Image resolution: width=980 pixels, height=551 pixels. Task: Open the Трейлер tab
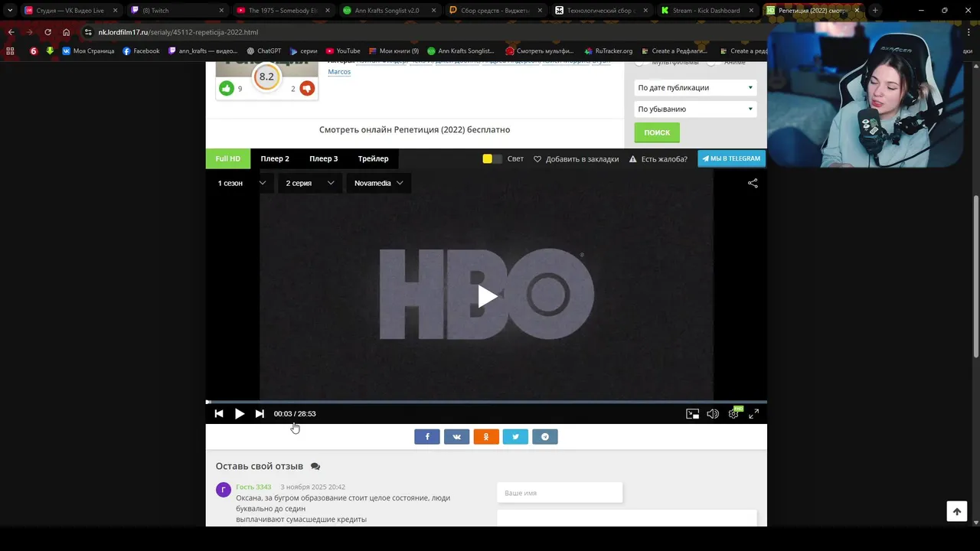coord(373,158)
